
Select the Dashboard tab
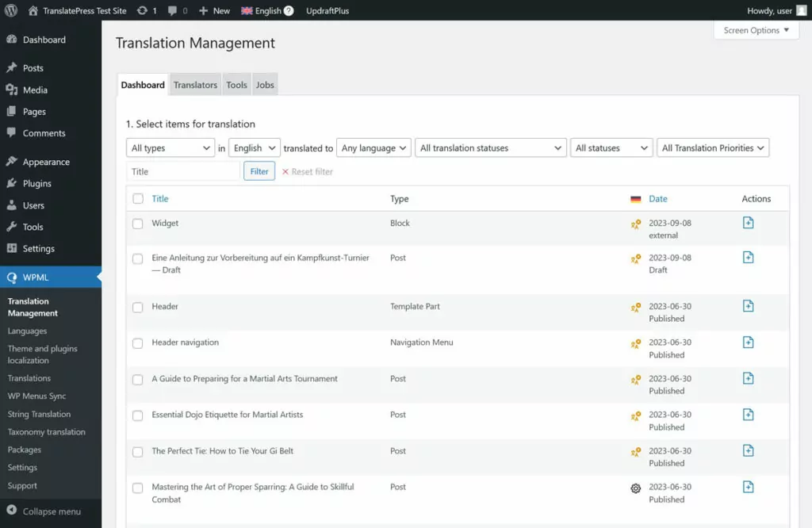pos(143,84)
